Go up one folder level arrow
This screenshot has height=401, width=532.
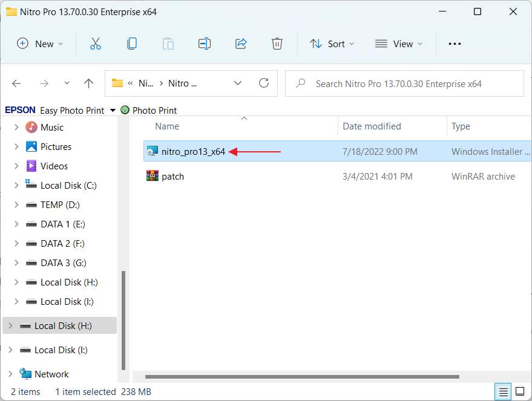tap(88, 83)
